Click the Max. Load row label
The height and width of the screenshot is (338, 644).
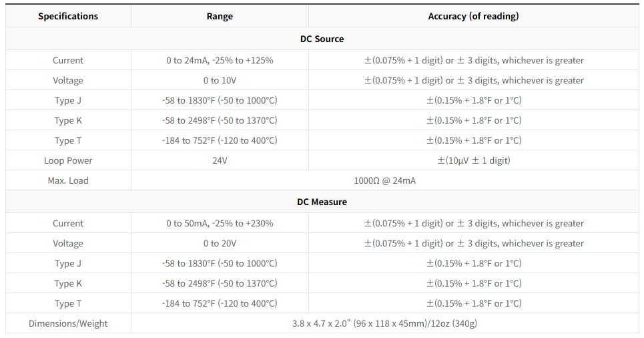68,180
